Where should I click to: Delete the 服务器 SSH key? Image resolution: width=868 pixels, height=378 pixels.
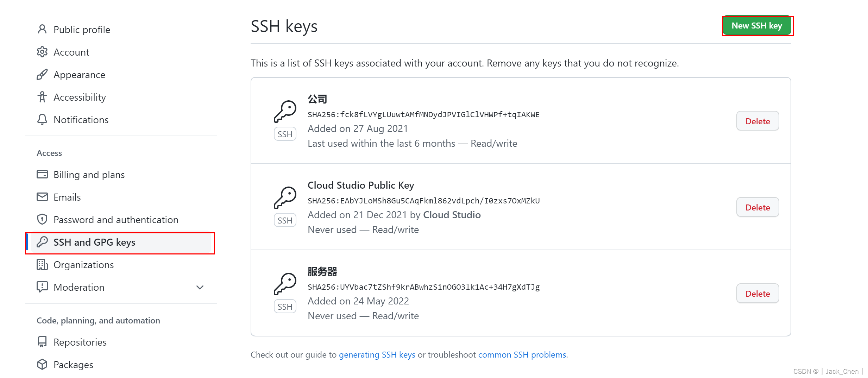pos(757,294)
